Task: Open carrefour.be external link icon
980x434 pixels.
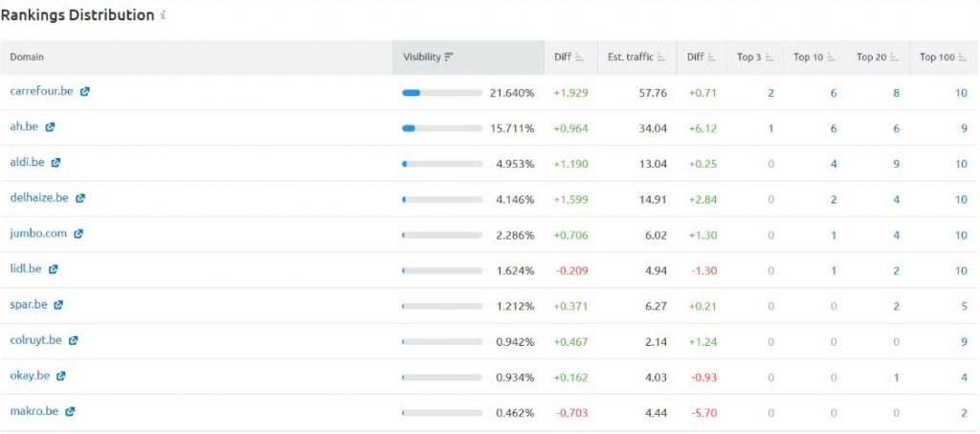Action: coord(85,91)
